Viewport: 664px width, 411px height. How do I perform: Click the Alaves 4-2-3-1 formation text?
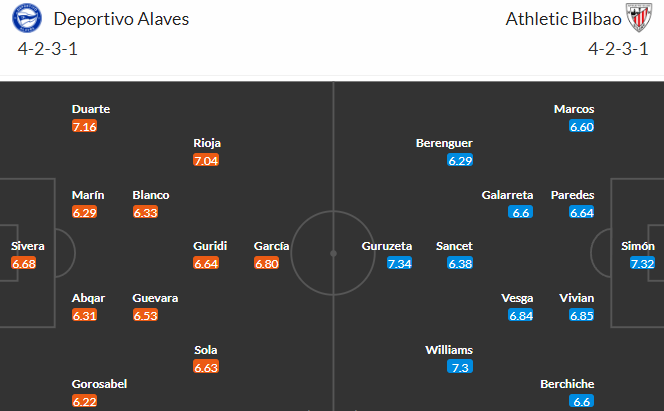click(x=48, y=49)
